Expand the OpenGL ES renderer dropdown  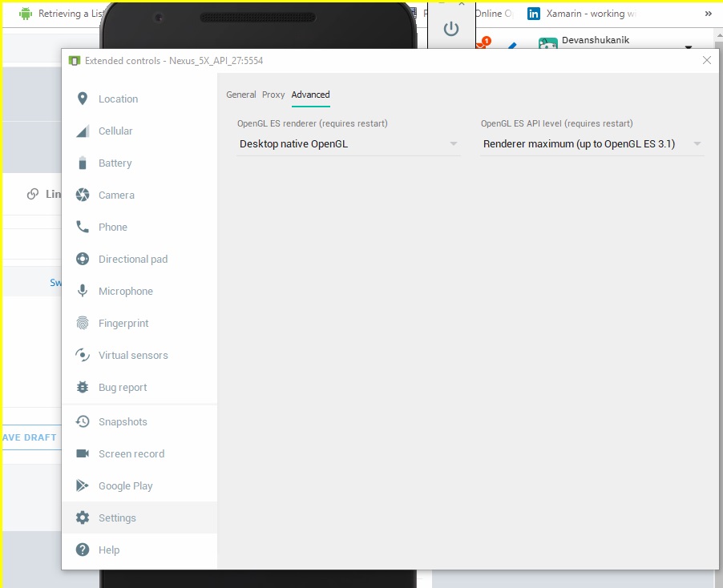(x=348, y=144)
